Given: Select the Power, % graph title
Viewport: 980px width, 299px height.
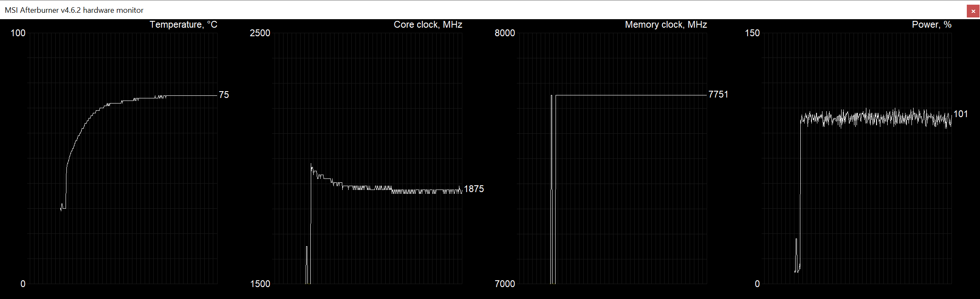Looking at the screenshot, I should tap(931, 25).
